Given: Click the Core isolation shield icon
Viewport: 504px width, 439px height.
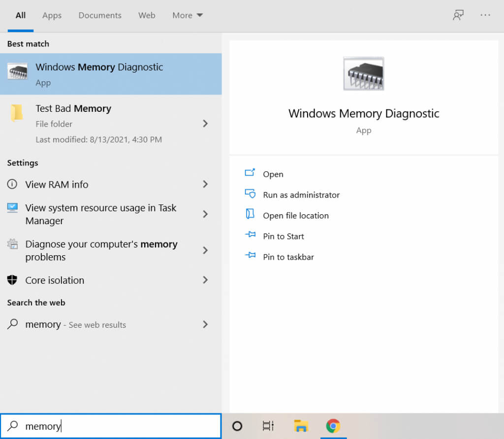Looking at the screenshot, I should pyautogui.click(x=12, y=280).
